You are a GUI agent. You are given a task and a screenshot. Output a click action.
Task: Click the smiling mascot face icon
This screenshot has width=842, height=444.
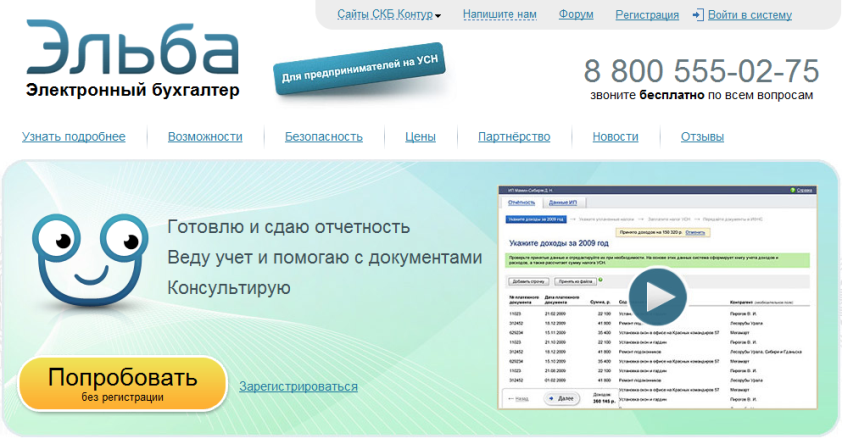click(90, 259)
